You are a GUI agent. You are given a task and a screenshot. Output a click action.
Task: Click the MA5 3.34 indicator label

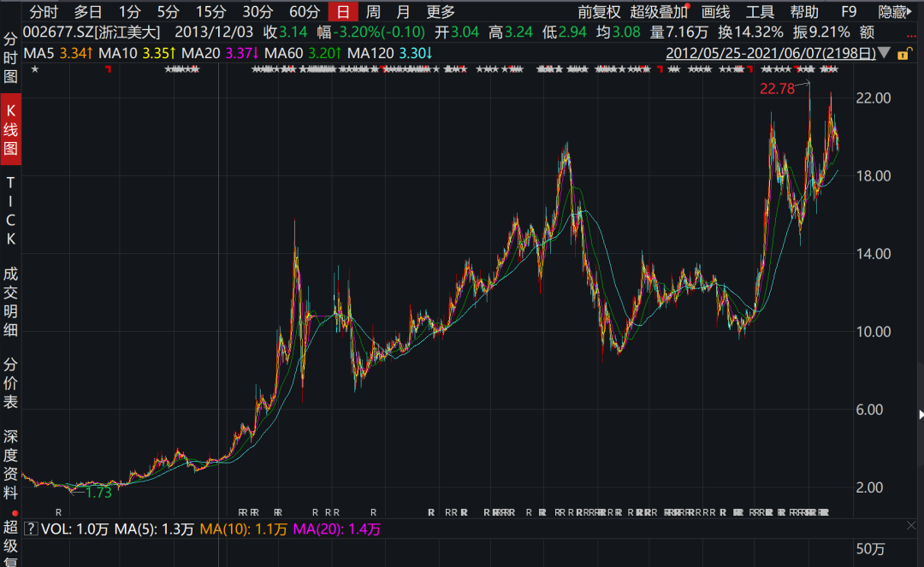tap(58, 53)
